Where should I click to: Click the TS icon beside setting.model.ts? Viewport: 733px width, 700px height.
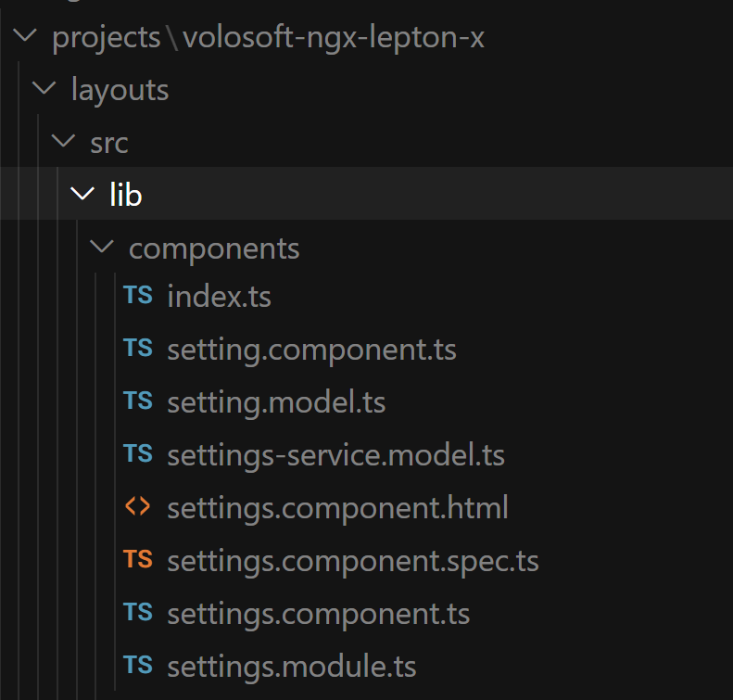point(138,401)
